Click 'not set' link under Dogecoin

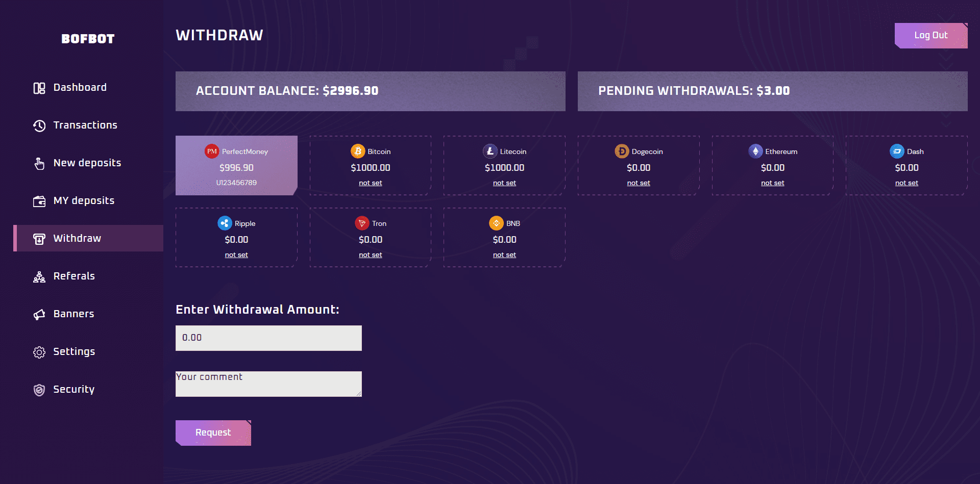click(639, 183)
